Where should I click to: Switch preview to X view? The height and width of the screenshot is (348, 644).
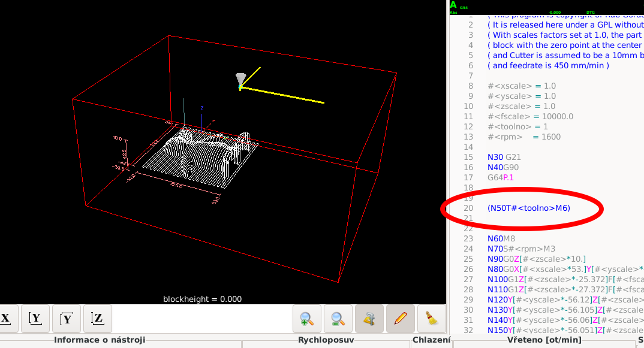[6, 319]
